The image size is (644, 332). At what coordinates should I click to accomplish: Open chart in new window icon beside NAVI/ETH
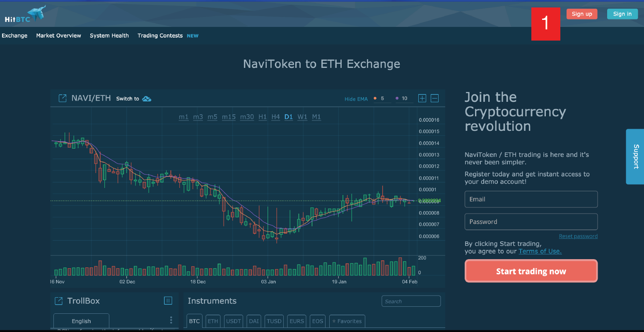pyautogui.click(x=63, y=98)
